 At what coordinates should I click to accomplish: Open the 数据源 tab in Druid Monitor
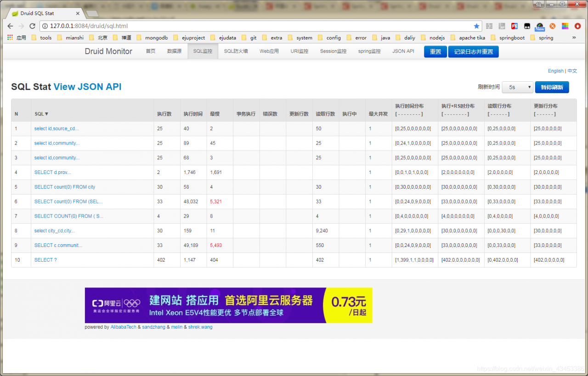[x=174, y=51]
